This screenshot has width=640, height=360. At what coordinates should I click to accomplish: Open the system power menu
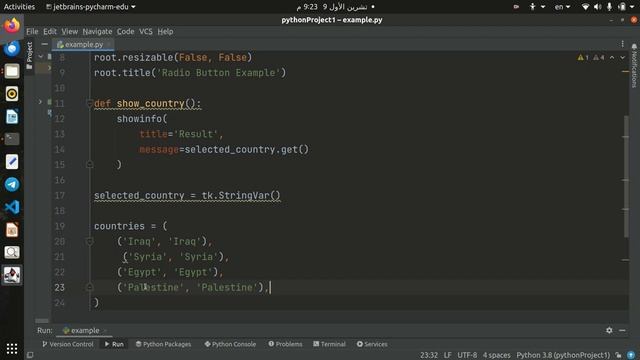[x=627, y=7]
